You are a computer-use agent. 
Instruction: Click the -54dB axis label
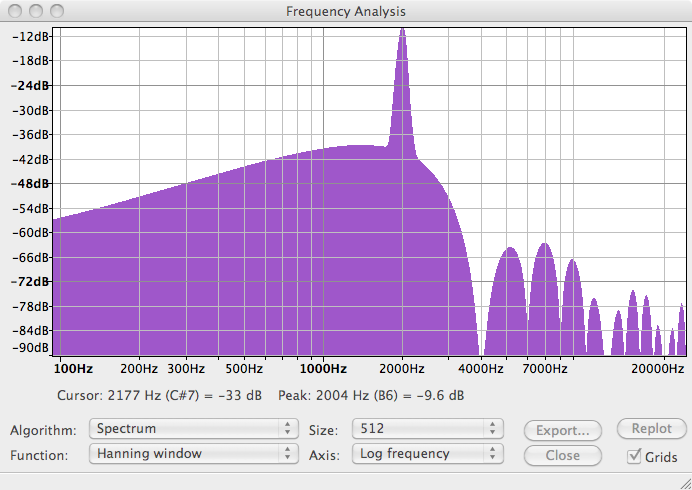(x=30, y=208)
